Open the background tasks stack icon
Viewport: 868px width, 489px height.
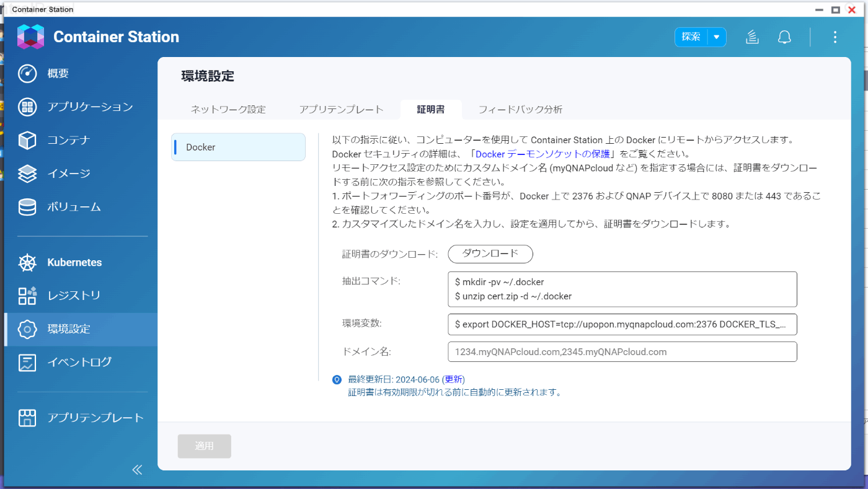pyautogui.click(x=752, y=37)
